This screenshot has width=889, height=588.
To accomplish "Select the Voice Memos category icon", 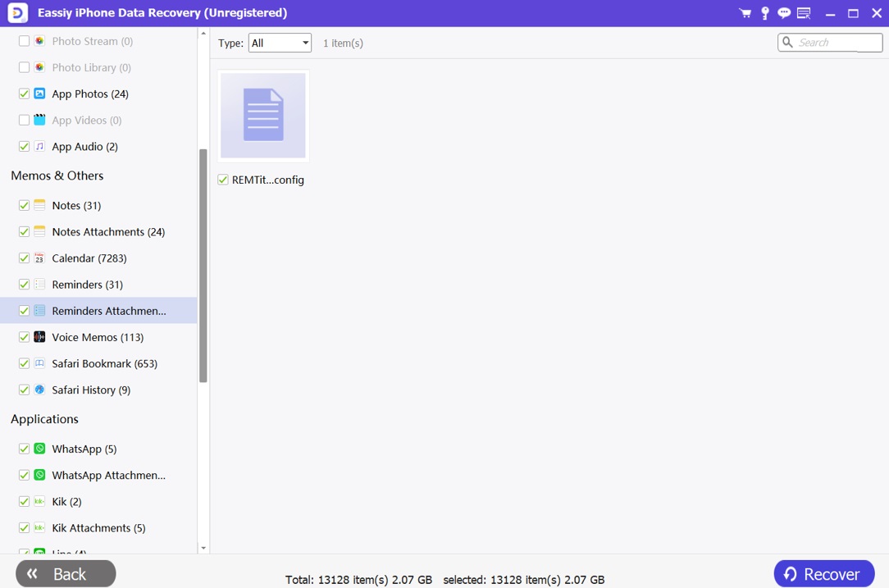I will [39, 337].
